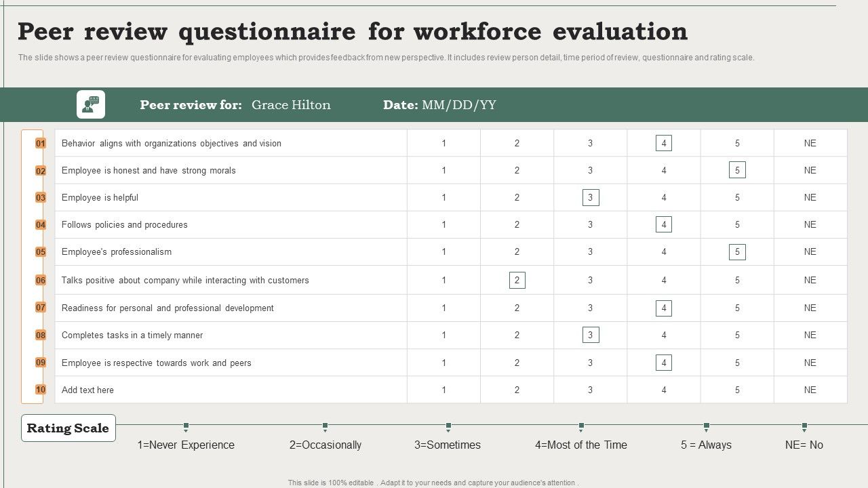
Task: Click the marker above 2=Occasionally
Action: pos(325,426)
